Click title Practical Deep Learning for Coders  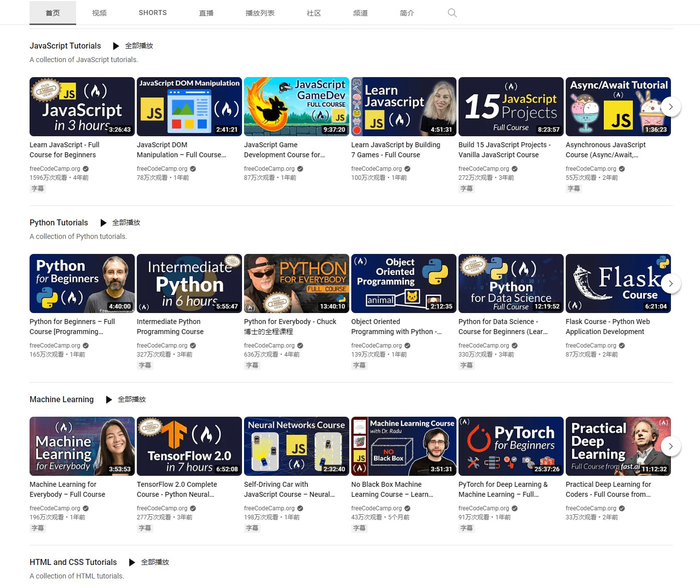pyautogui.click(x=608, y=489)
